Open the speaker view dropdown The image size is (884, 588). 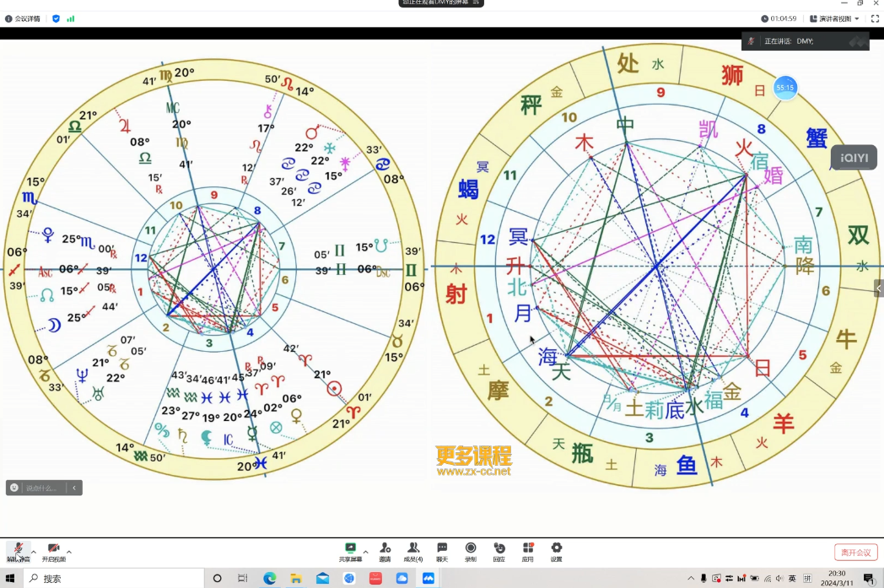click(x=834, y=19)
